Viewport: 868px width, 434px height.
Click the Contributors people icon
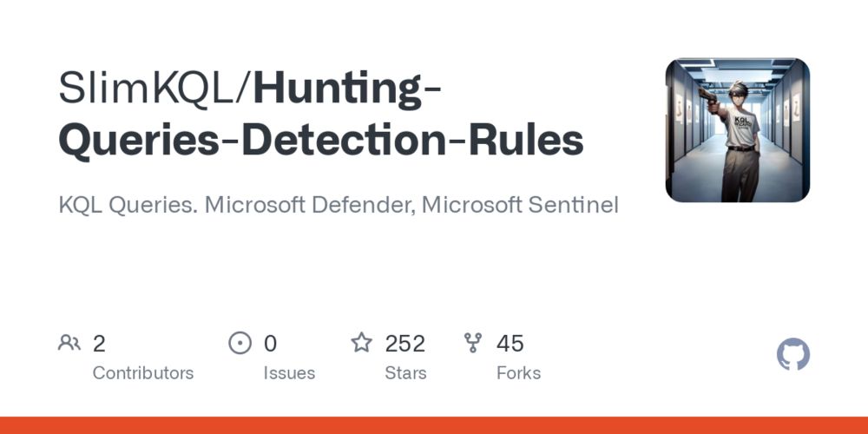tap(69, 343)
